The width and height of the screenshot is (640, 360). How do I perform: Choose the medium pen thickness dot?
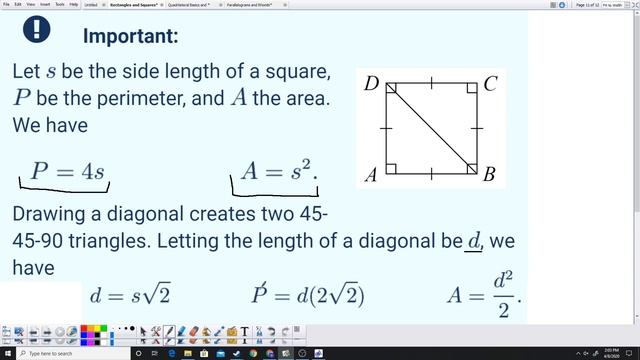point(126,328)
